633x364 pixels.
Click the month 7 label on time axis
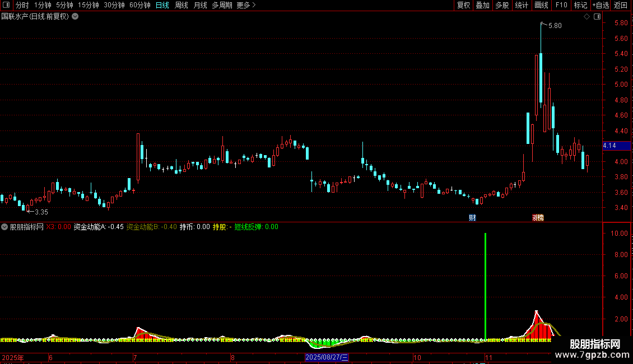coord(135,357)
